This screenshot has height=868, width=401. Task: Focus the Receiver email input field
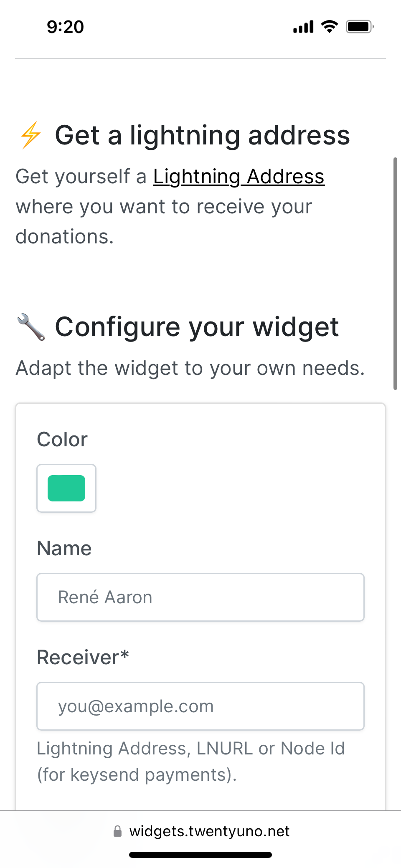click(x=200, y=706)
